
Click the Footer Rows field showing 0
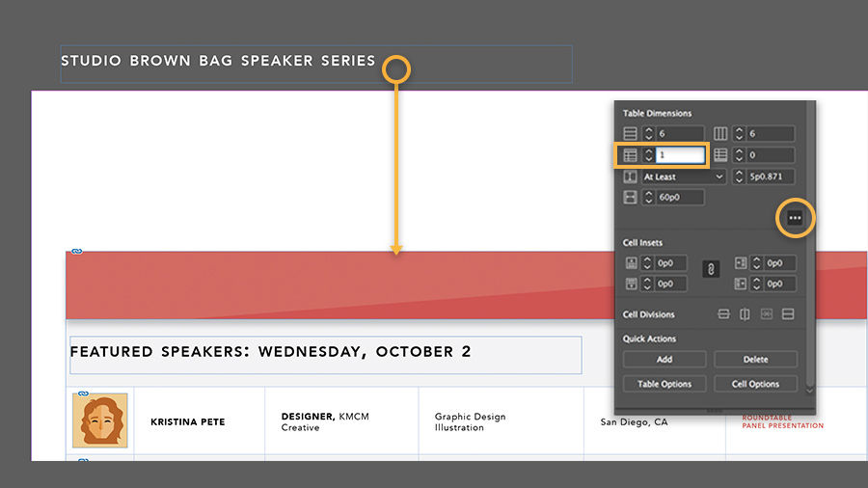click(770, 155)
